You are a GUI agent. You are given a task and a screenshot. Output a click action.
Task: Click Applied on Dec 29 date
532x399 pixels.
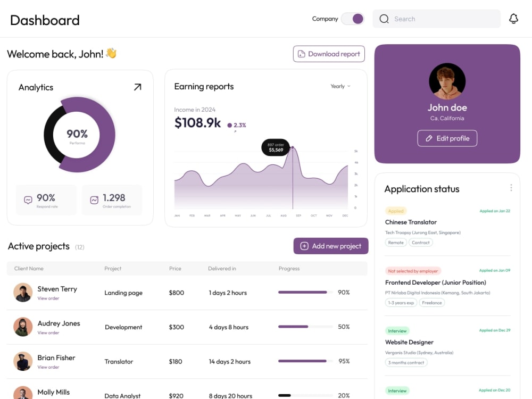click(x=495, y=330)
